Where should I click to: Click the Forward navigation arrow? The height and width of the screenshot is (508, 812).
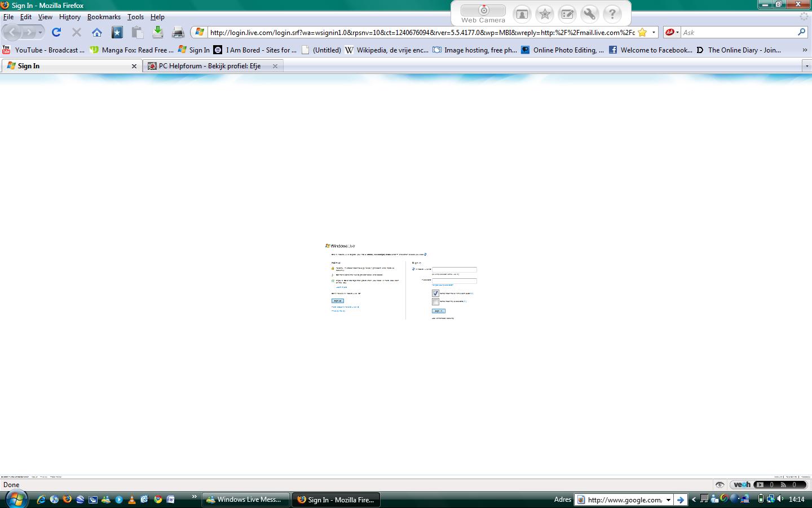point(28,32)
